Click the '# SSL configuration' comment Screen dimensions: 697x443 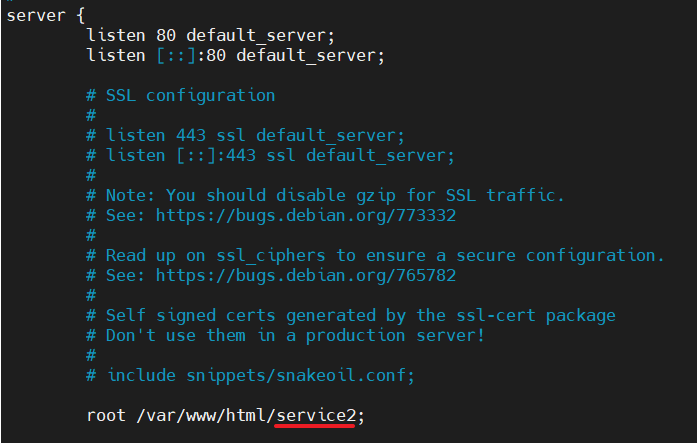point(180,96)
